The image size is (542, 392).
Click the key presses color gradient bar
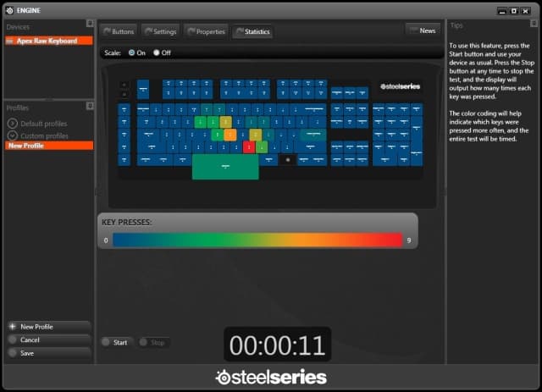point(257,240)
